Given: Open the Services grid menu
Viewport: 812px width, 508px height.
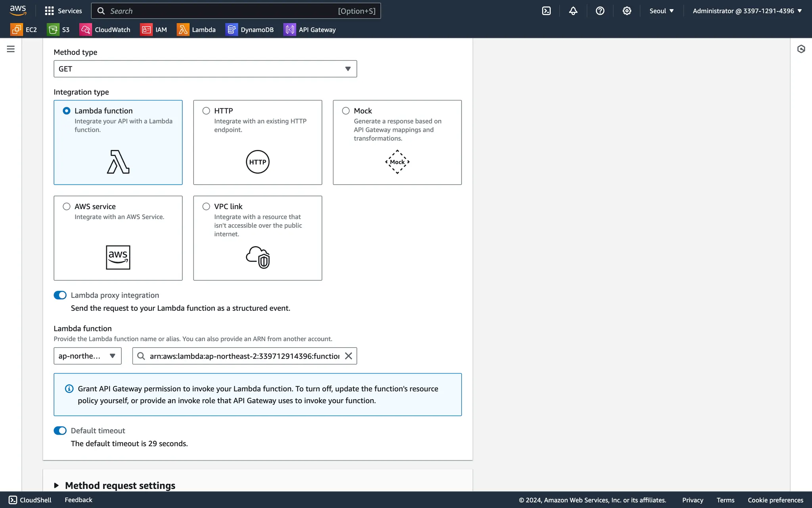Looking at the screenshot, I should pyautogui.click(x=63, y=11).
